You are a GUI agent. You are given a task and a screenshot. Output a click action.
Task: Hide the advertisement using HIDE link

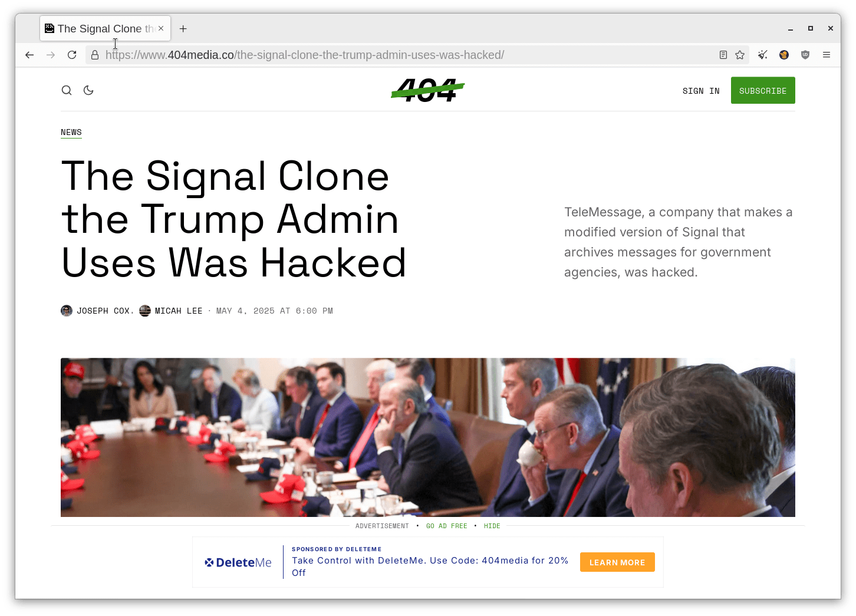pos(492,526)
